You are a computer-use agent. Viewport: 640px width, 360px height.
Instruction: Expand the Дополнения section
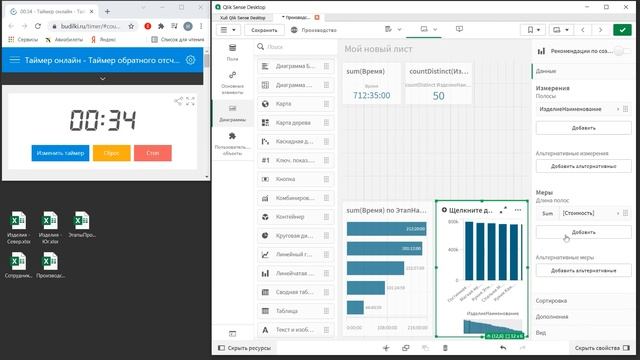[x=584, y=317]
